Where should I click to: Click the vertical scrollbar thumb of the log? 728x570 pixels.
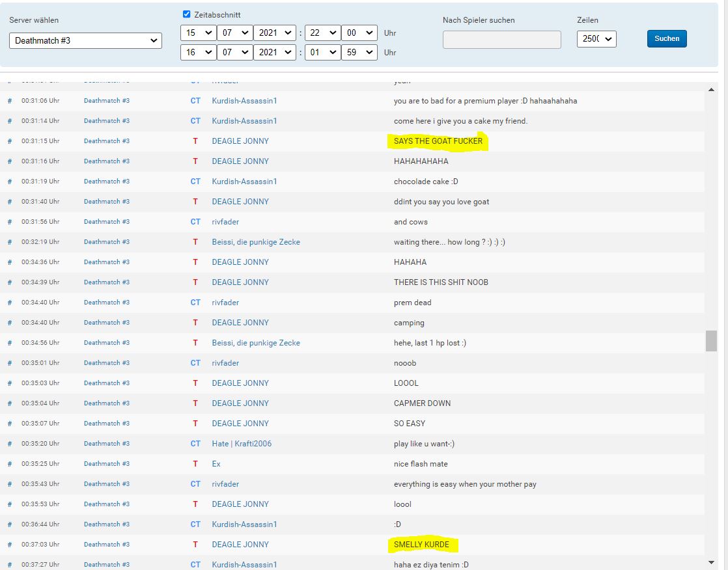(711, 340)
